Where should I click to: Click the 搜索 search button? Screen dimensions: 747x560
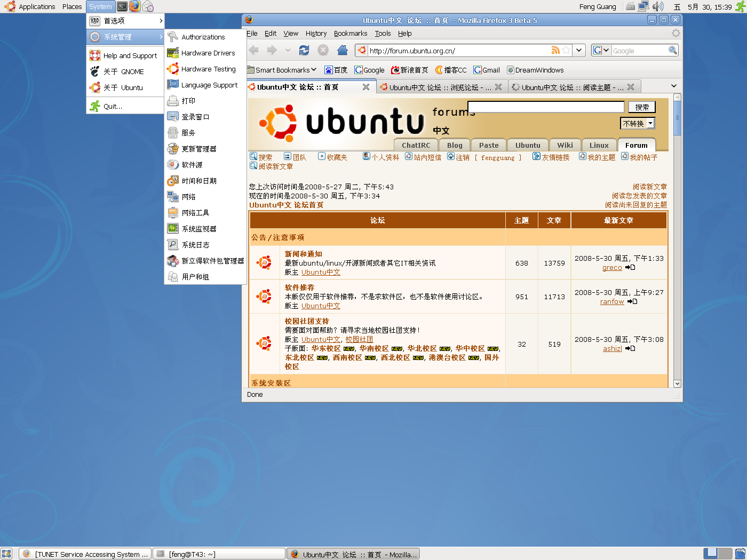pos(642,107)
